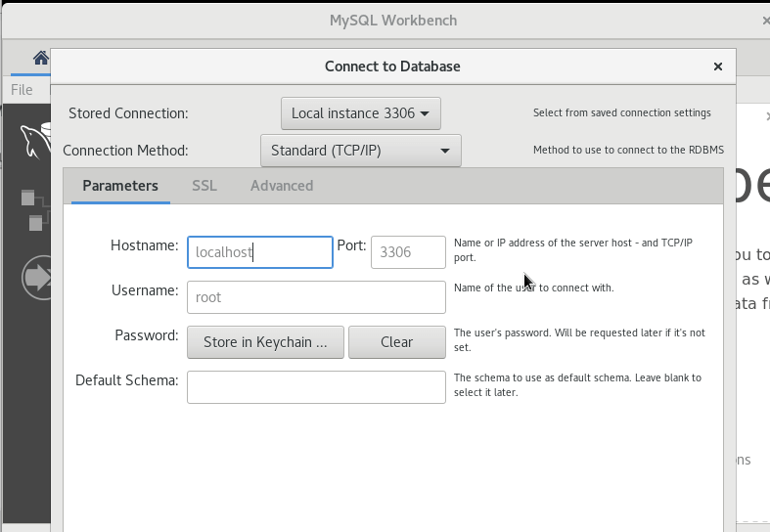Click the Connect to Database title text
The image size is (770, 532).
click(392, 66)
